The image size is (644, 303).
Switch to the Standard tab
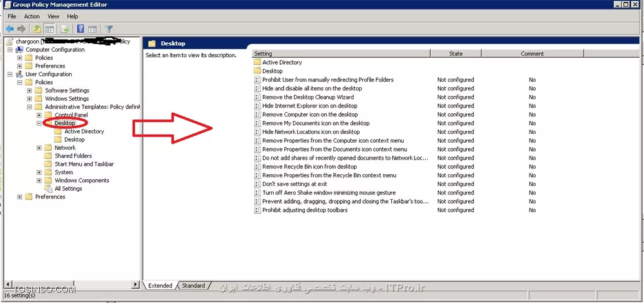coord(194,286)
